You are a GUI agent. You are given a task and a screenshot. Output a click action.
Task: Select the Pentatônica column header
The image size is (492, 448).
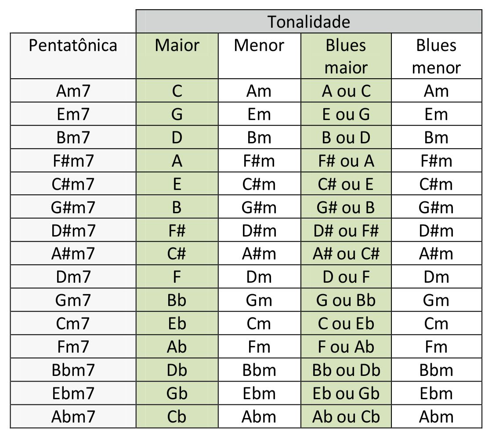click(73, 56)
